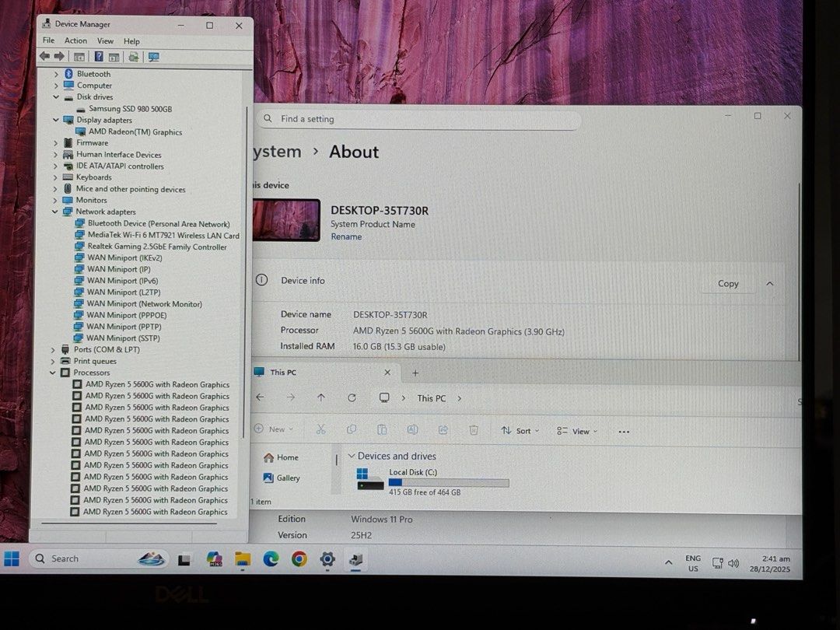The image size is (840, 630).
Task: Click the volume icon in system tray
Action: [x=733, y=562]
